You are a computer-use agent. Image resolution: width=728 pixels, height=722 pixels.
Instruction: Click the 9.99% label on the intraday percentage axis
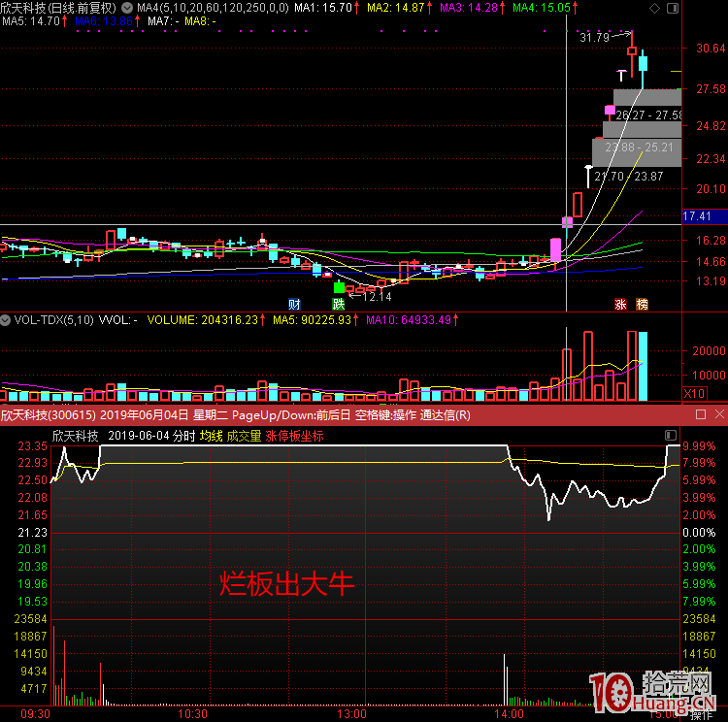tap(699, 446)
